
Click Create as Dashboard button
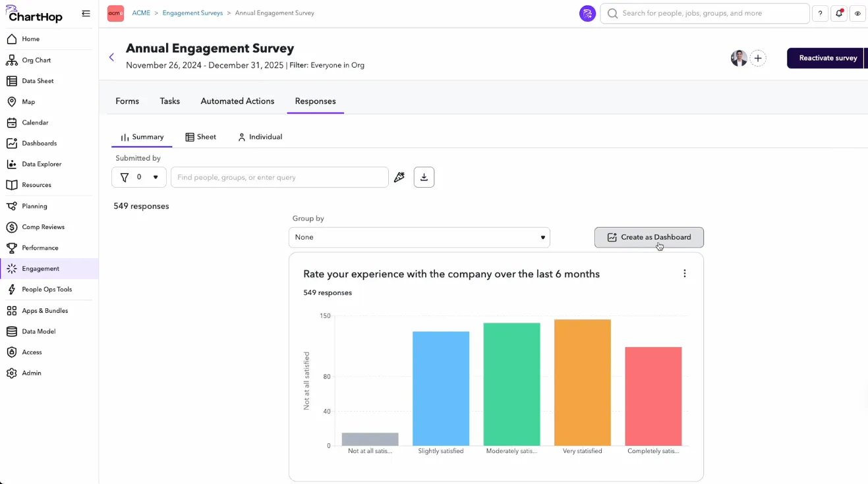tap(649, 237)
